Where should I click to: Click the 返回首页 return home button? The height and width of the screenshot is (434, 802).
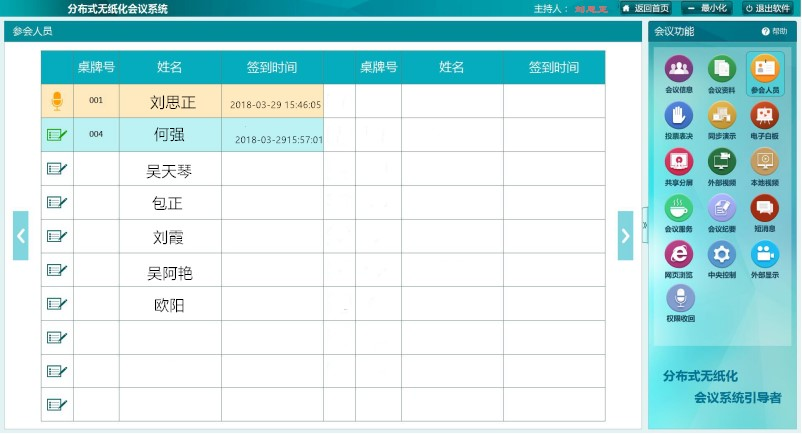(645, 8)
